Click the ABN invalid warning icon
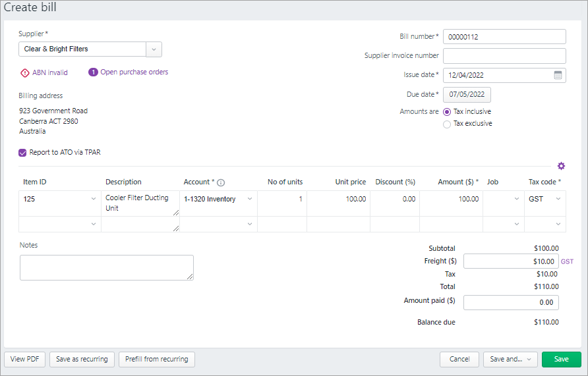 pyautogui.click(x=24, y=72)
